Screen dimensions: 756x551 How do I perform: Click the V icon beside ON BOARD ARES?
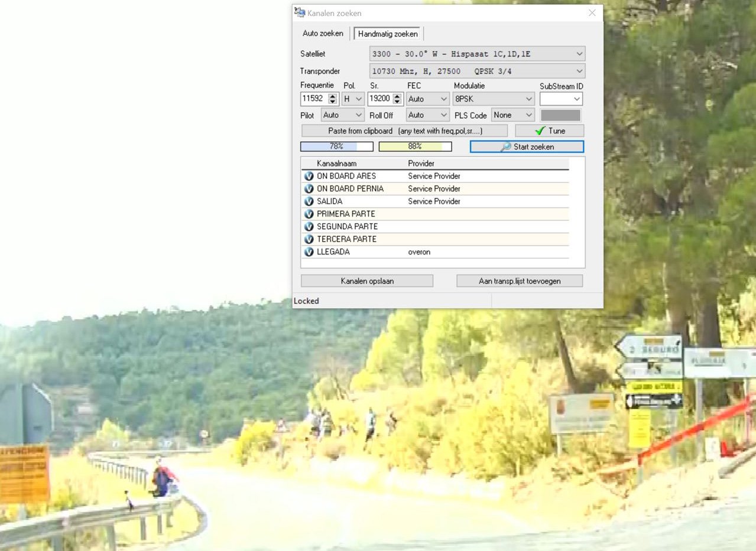[x=309, y=176]
